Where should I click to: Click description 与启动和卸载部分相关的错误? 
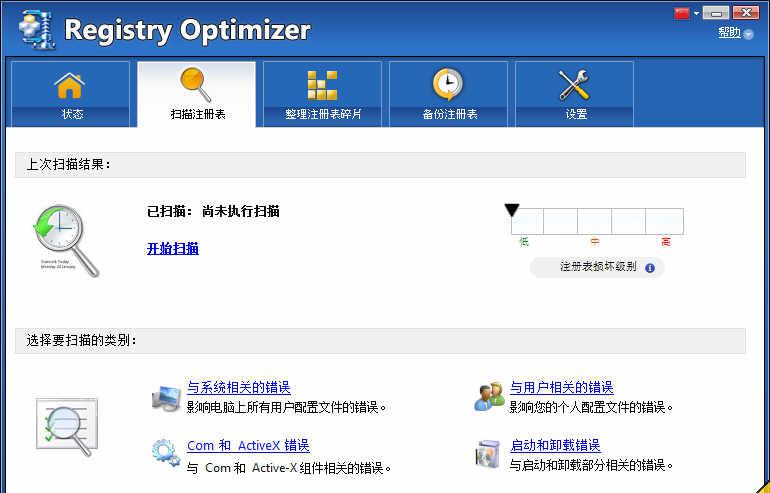tap(591, 465)
